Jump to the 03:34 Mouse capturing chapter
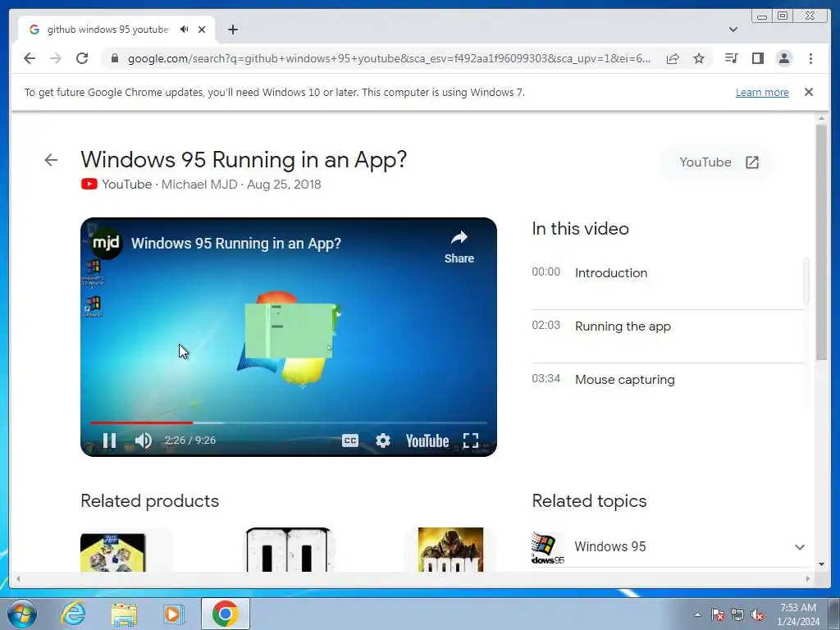 [x=667, y=379]
